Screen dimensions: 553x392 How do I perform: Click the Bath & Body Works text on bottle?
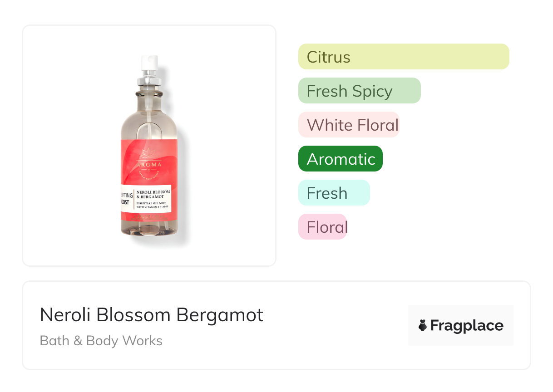148,174
